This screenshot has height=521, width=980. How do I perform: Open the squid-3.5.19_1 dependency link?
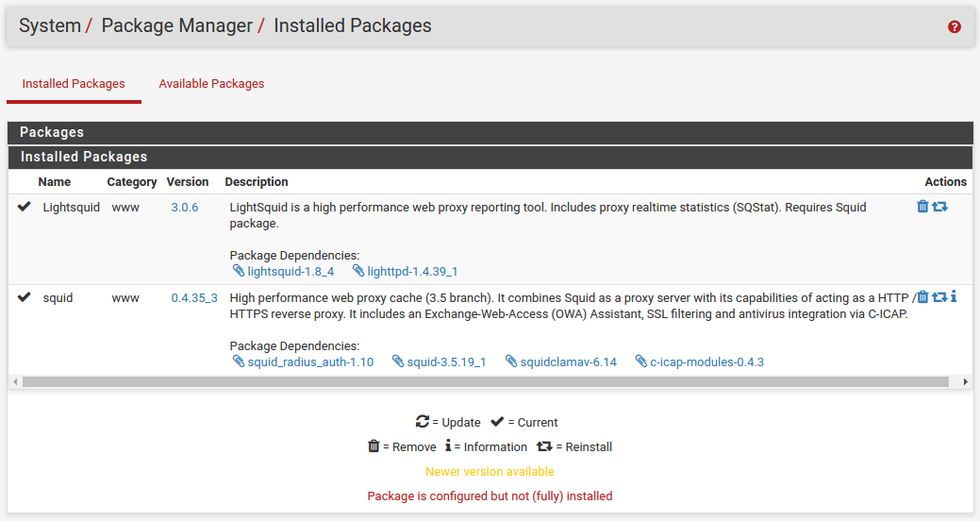(x=446, y=362)
